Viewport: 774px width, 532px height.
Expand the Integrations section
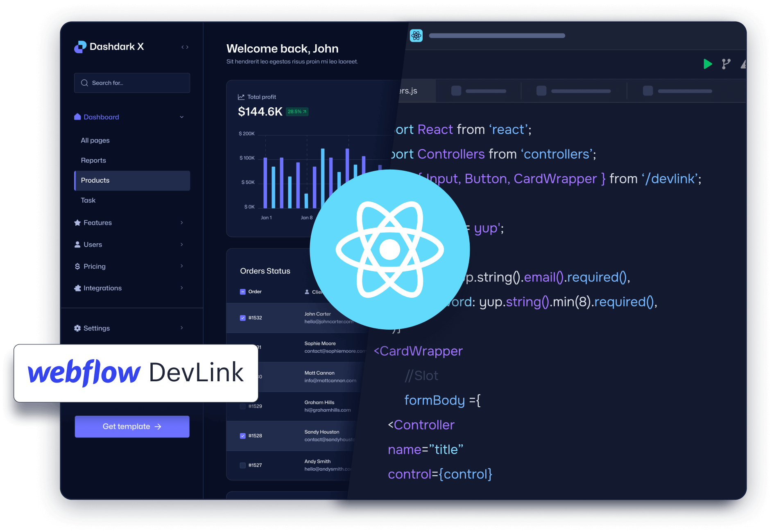coord(181,288)
